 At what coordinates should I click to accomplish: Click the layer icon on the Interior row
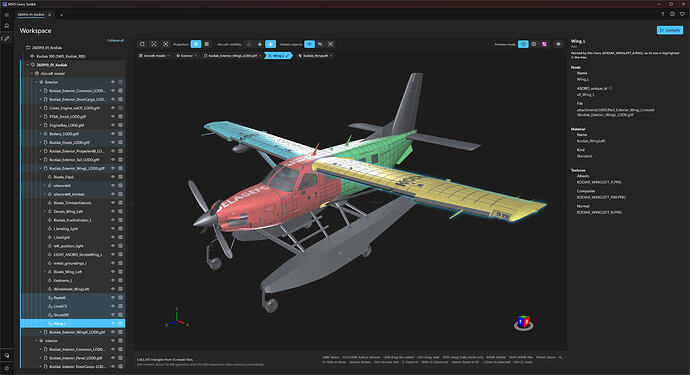(121, 341)
